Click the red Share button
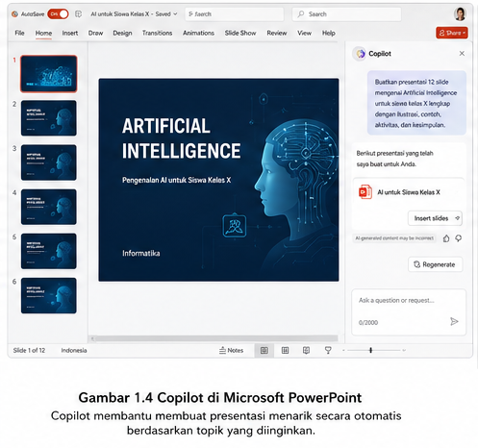Image resolution: width=478 pixels, height=448 pixels. pos(452,33)
